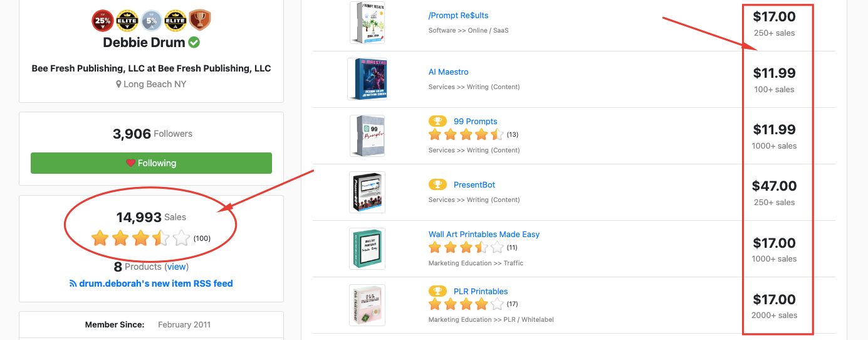
Task: Click the "view" link next to Products
Action: tap(177, 267)
